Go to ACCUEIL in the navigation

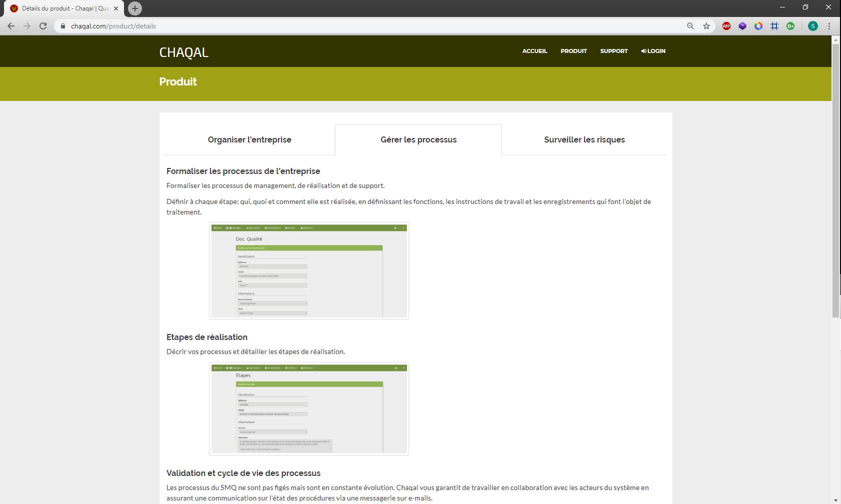[x=534, y=51]
